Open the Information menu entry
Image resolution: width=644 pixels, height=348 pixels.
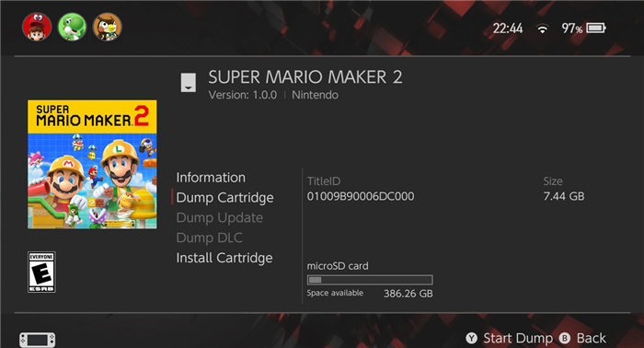211,178
